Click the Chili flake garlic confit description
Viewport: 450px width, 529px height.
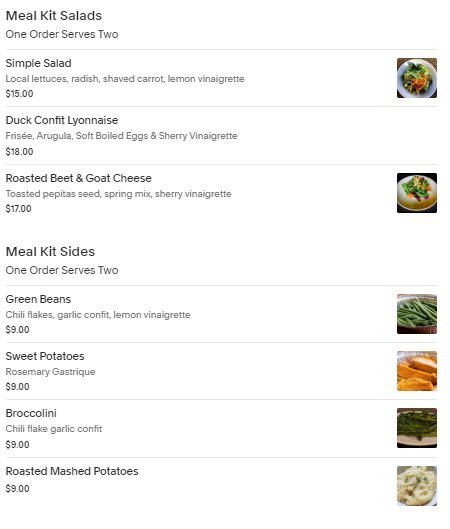tap(54, 429)
